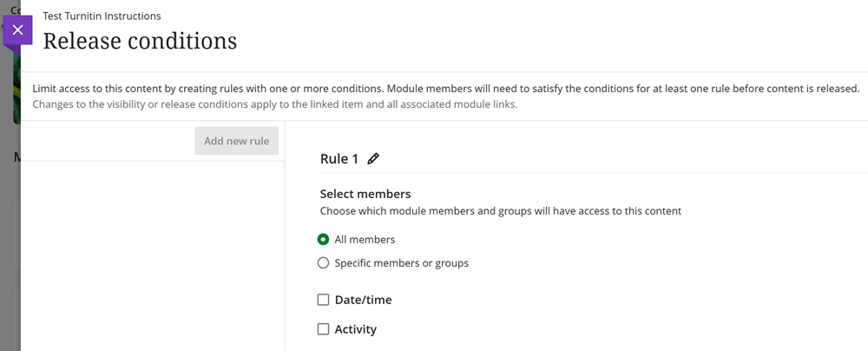Click the Activity condition label
Image resolution: width=868 pixels, height=351 pixels.
355,329
